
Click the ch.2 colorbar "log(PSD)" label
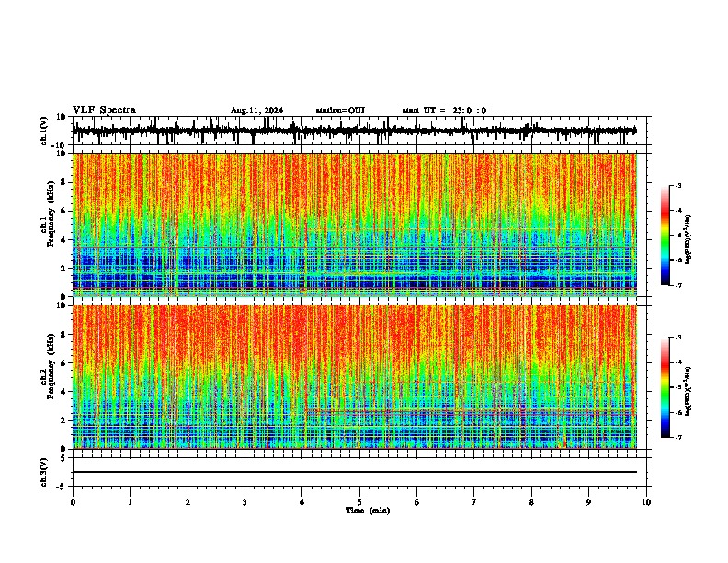(x=688, y=392)
